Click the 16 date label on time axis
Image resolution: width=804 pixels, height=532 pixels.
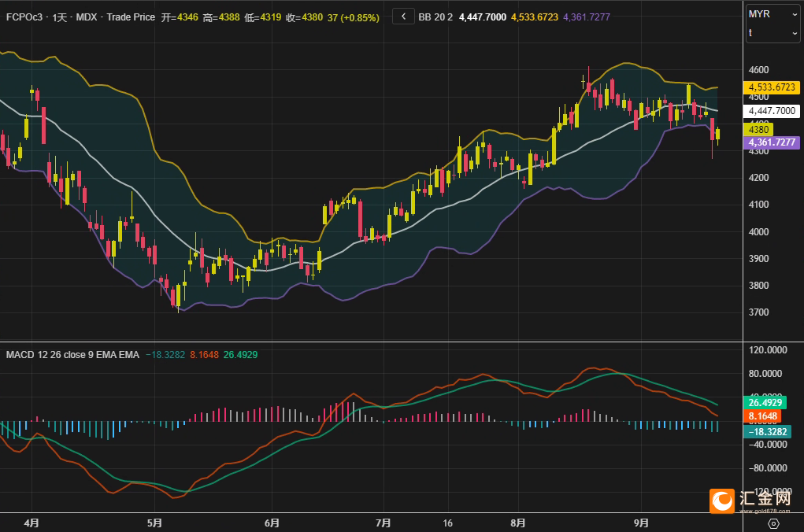(x=447, y=523)
